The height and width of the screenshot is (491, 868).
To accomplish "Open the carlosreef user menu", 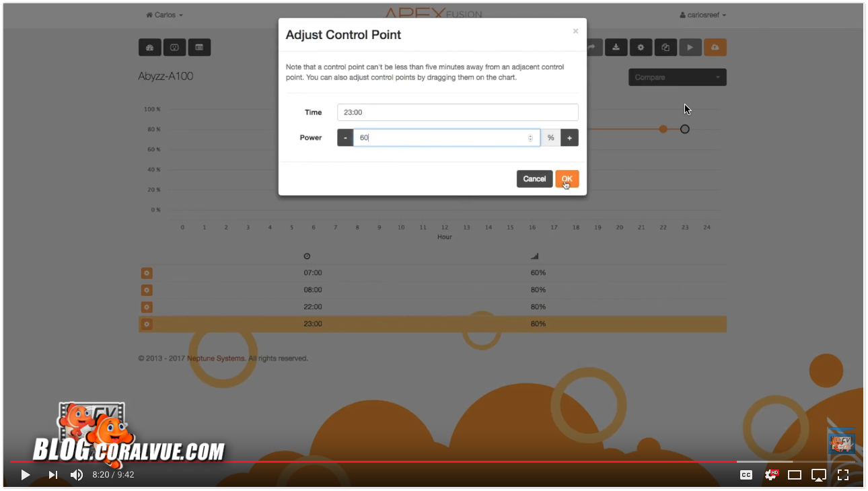I will [702, 15].
